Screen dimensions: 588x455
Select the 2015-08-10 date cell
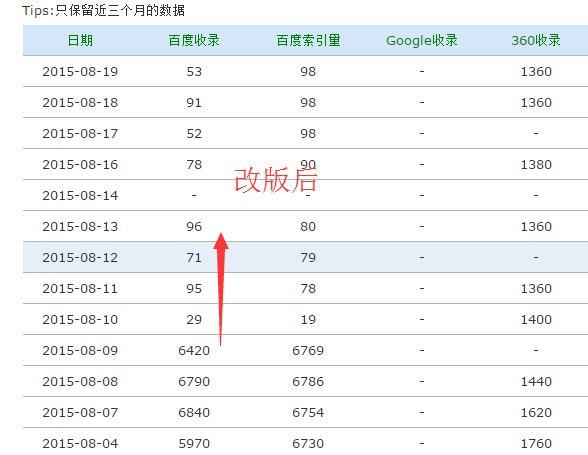tap(80, 319)
